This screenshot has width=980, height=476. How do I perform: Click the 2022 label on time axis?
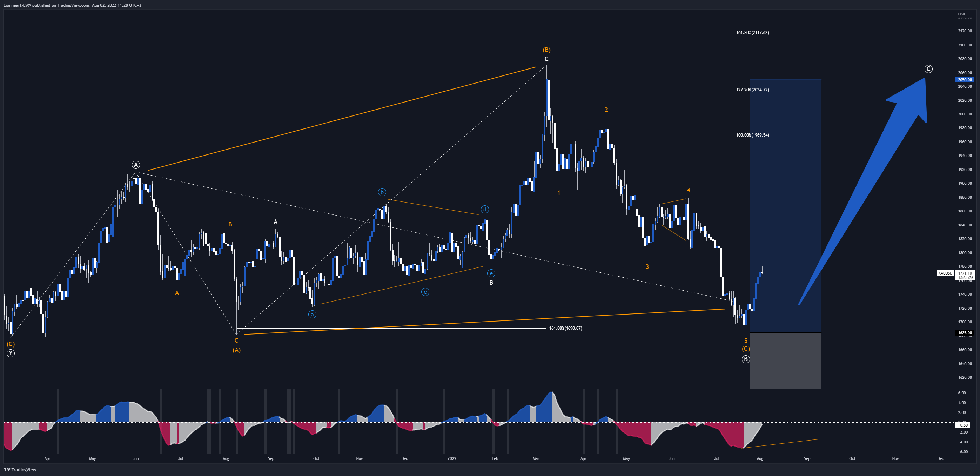click(451, 458)
